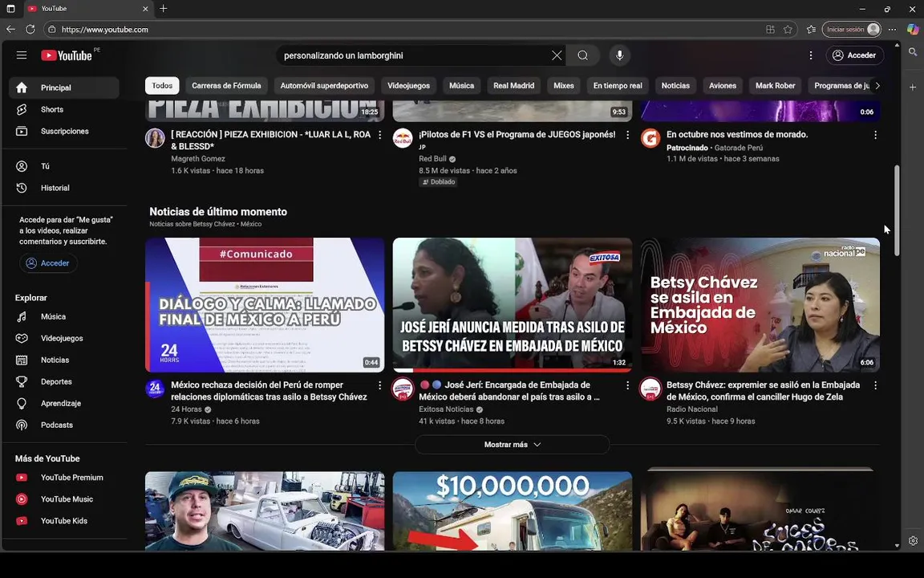Open a new browser tab
Viewport: 924px width, 578px height.
click(164, 8)
